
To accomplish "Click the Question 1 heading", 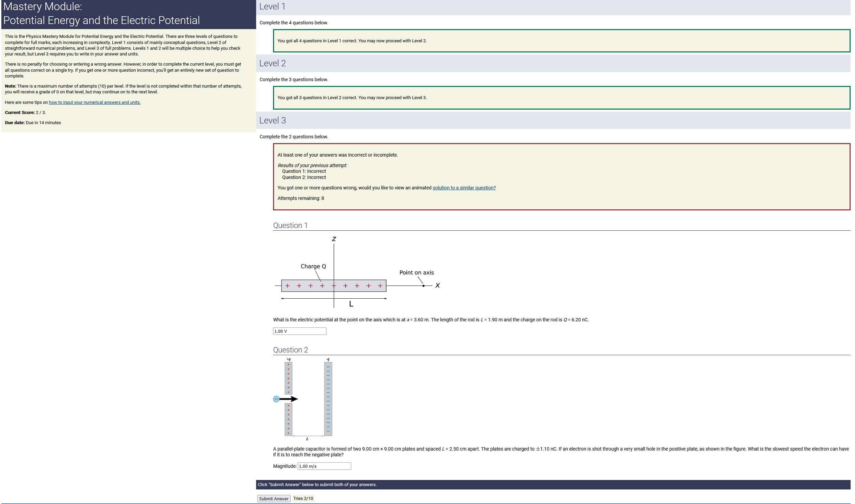I will (x=290, y=226).
